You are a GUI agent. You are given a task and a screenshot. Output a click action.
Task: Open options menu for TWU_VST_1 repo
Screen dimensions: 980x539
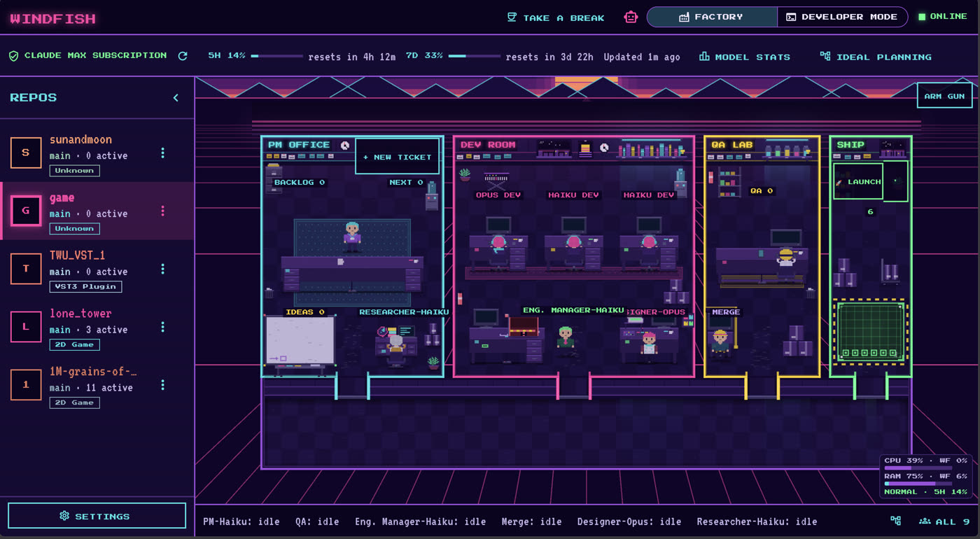click(163, 269)
